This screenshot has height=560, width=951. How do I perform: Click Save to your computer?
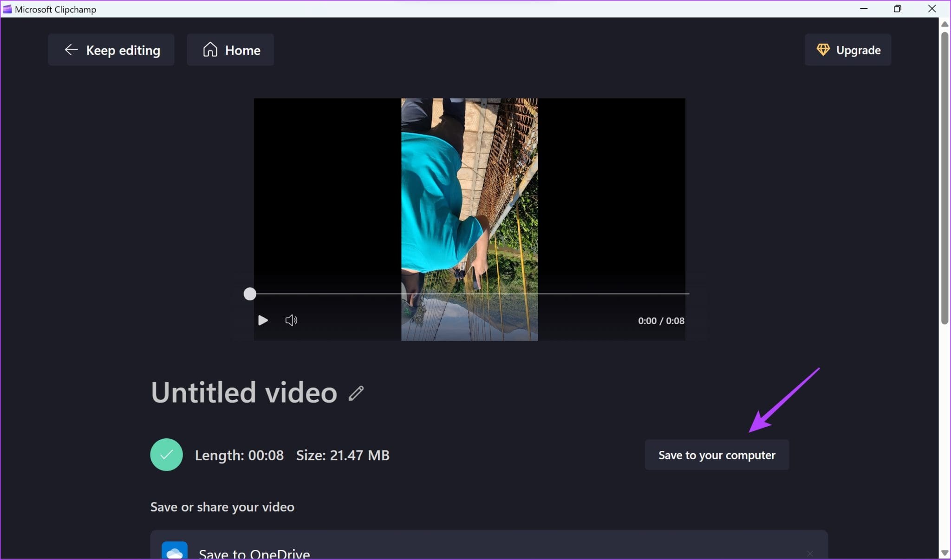716,455
